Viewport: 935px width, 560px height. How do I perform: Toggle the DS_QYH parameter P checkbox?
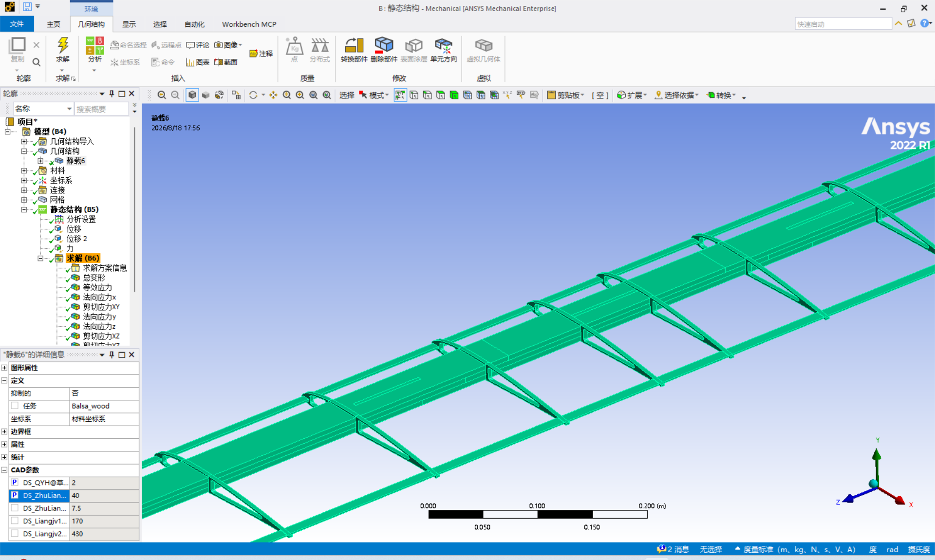pos(15,482)
